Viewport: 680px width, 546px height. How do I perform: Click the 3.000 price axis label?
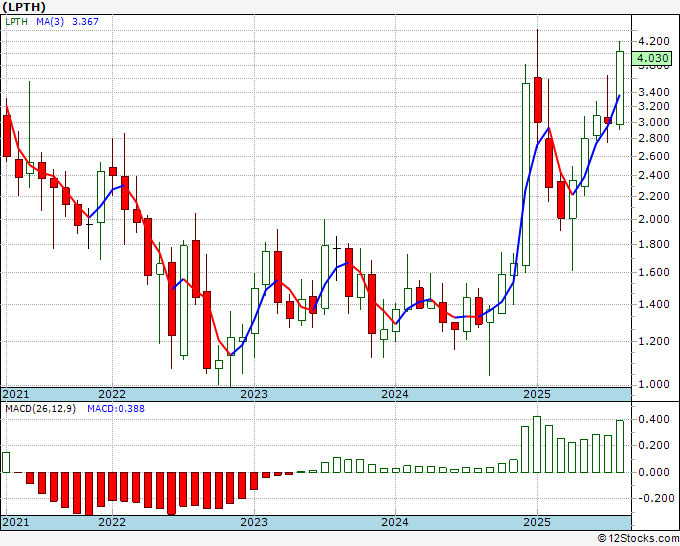point(653,122)
